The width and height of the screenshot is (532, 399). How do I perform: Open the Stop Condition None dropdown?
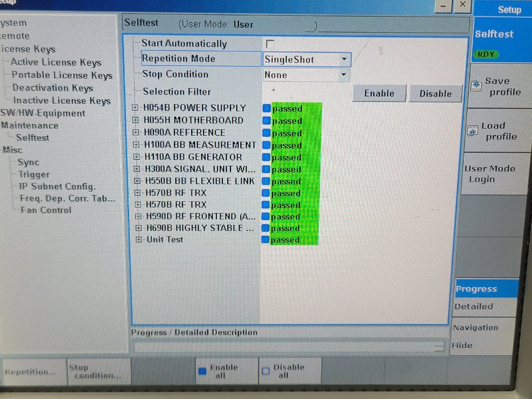coord(306,75)
